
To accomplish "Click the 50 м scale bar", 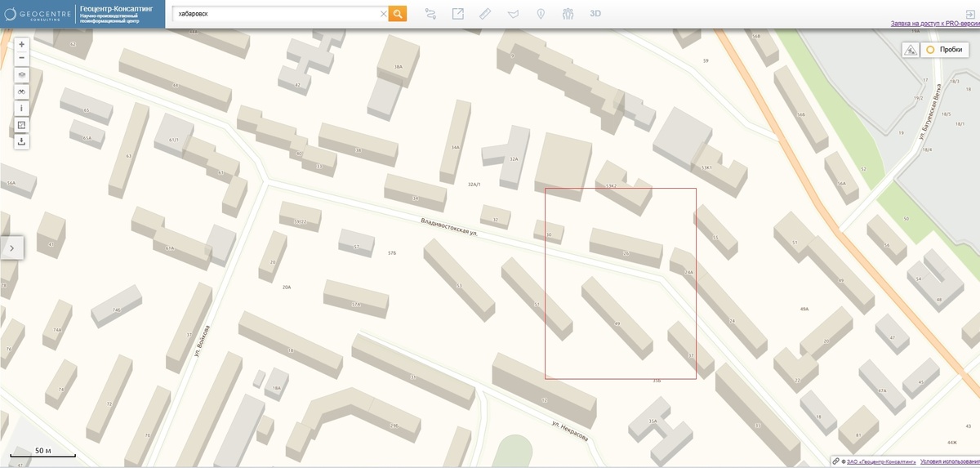I will (43, 452).
